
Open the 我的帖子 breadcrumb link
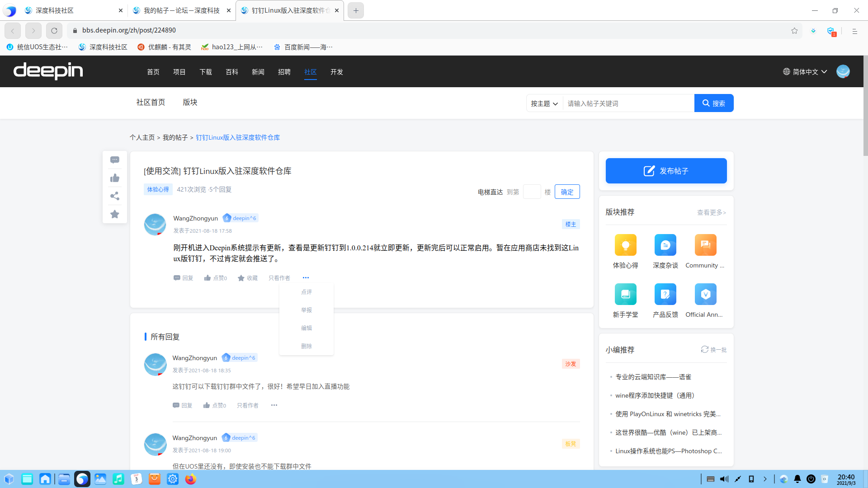[175, 137]
